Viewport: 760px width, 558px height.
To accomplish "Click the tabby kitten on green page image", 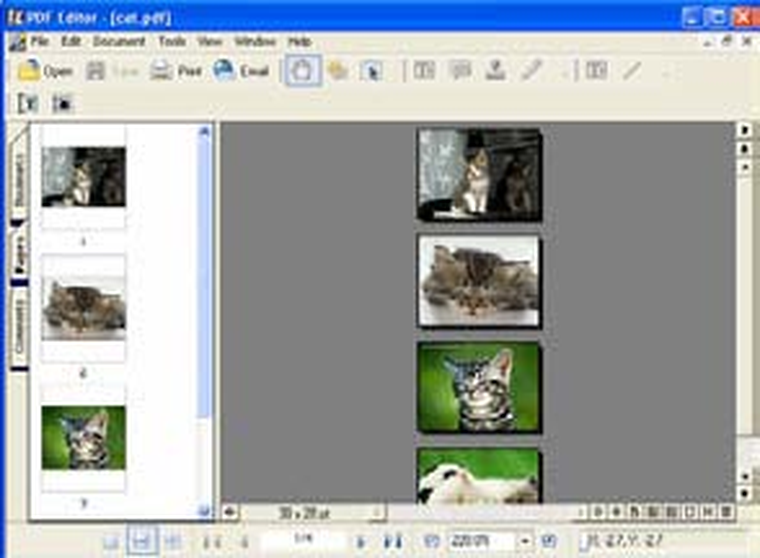I will [x=479, y=387].
